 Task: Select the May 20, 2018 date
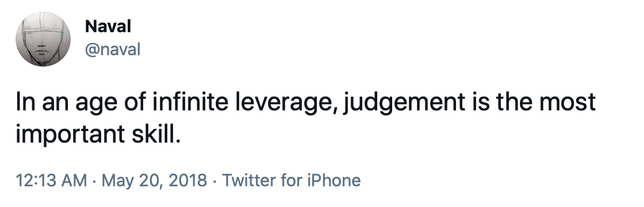[154, 181]
